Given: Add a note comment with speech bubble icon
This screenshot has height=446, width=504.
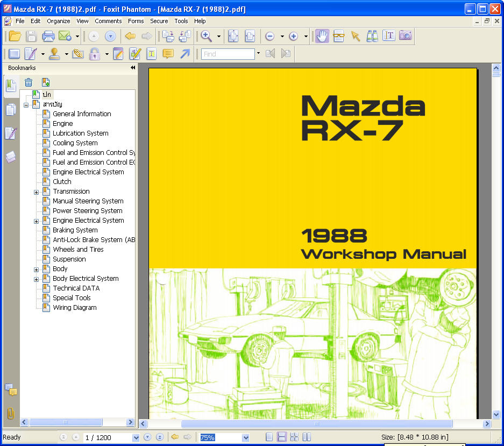Looking at the screenshot, I should 168,53.
